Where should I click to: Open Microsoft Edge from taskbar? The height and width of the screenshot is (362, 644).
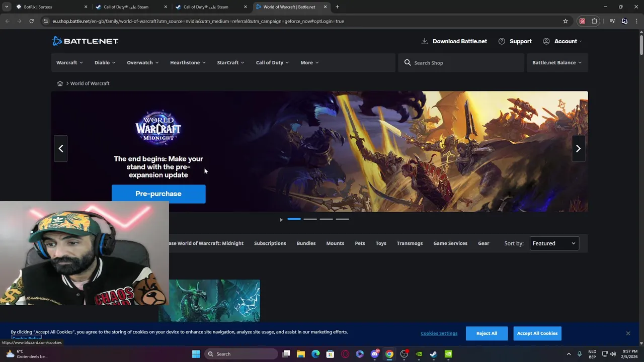tap(315, 354)
